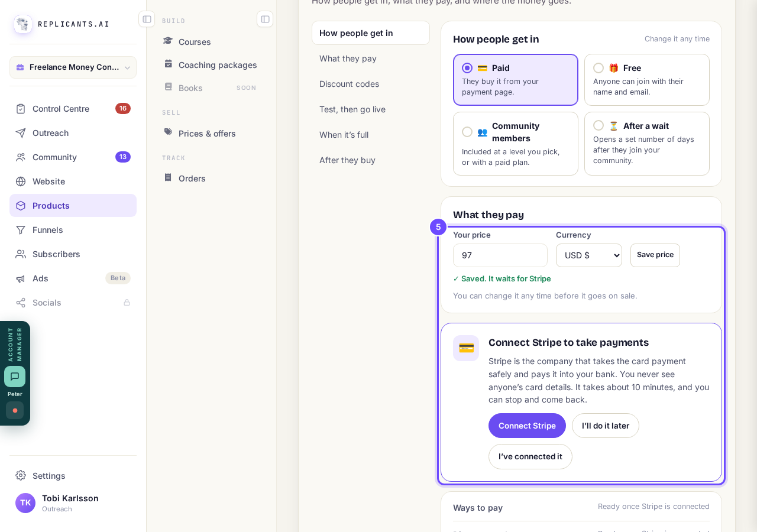The height and width of the screenshot is (532, 757).
Task: Open the Currency USD $ dropdown
Action: point(589,255)
